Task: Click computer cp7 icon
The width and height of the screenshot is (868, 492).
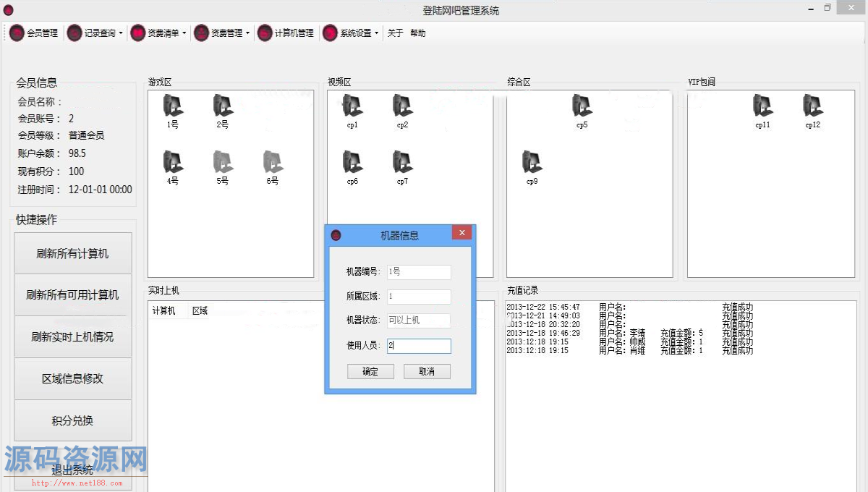Action: (x=402, y=163)
